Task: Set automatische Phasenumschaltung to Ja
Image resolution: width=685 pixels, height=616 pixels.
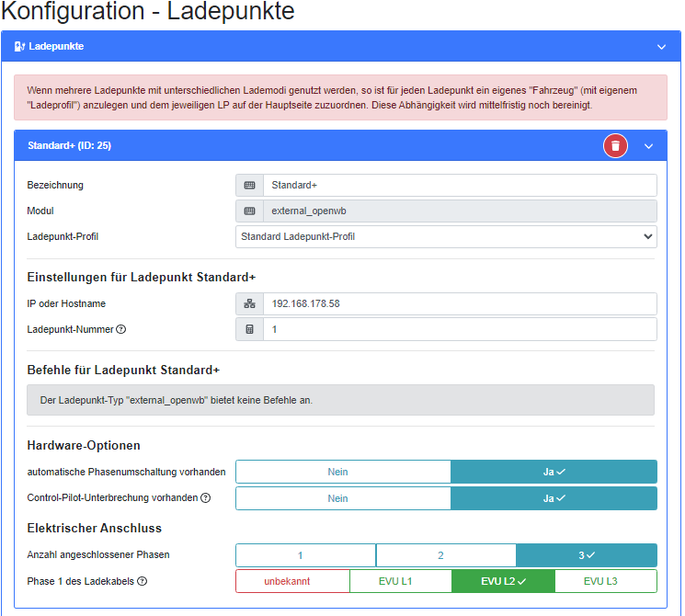Action: point(554,472)
